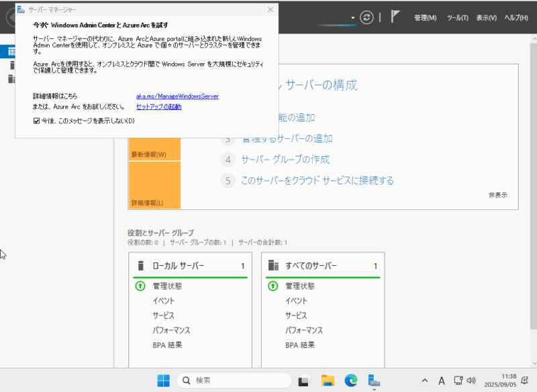Click the vertical scrollbar of the dashboard
The height and width of the screenshot is (392, 537).
pyautogui.click(x=534, y=185)
